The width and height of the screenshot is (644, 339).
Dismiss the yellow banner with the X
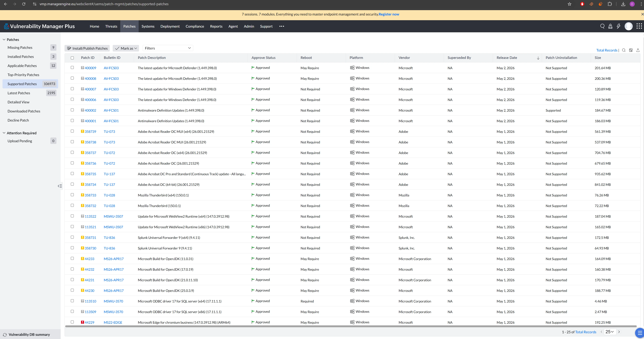tap(642, 14)
